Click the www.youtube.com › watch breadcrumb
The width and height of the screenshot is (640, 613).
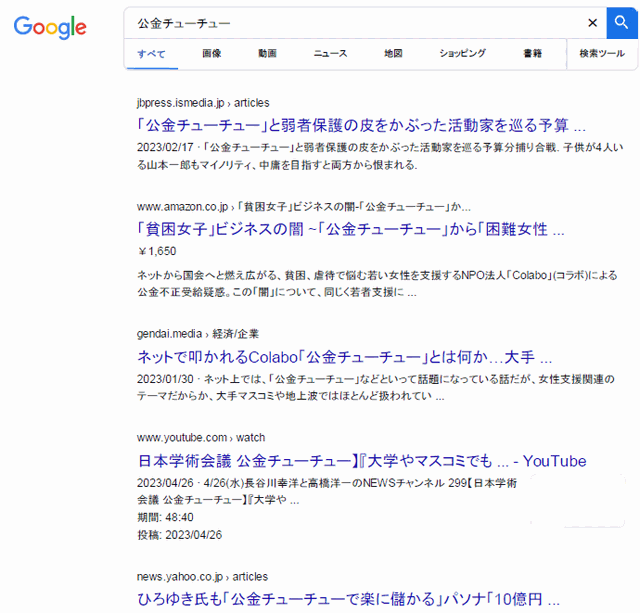201,438
